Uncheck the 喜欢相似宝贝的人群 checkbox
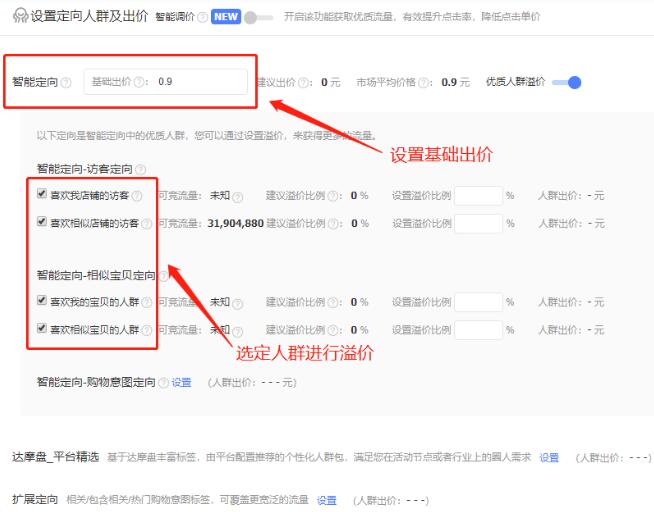 42,328
